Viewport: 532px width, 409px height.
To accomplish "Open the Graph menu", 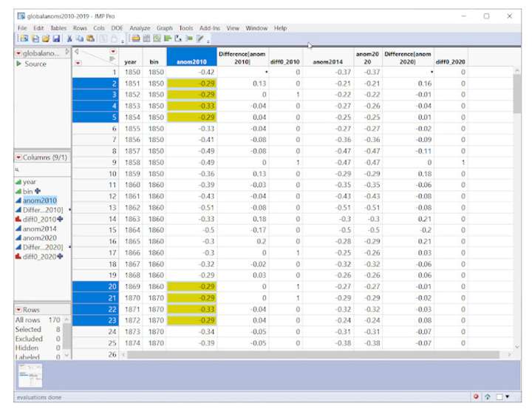I will click(164, 28).
